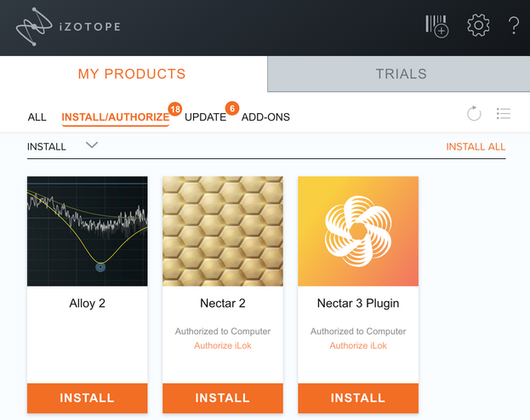
Task: Click the Nectar 2 product title
Action: [222, 304]
